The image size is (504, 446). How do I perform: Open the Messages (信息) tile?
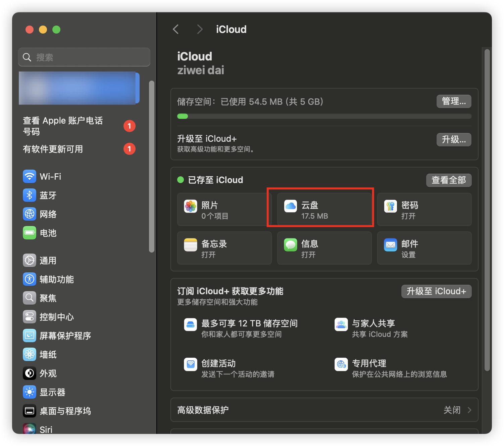(324, 248)
